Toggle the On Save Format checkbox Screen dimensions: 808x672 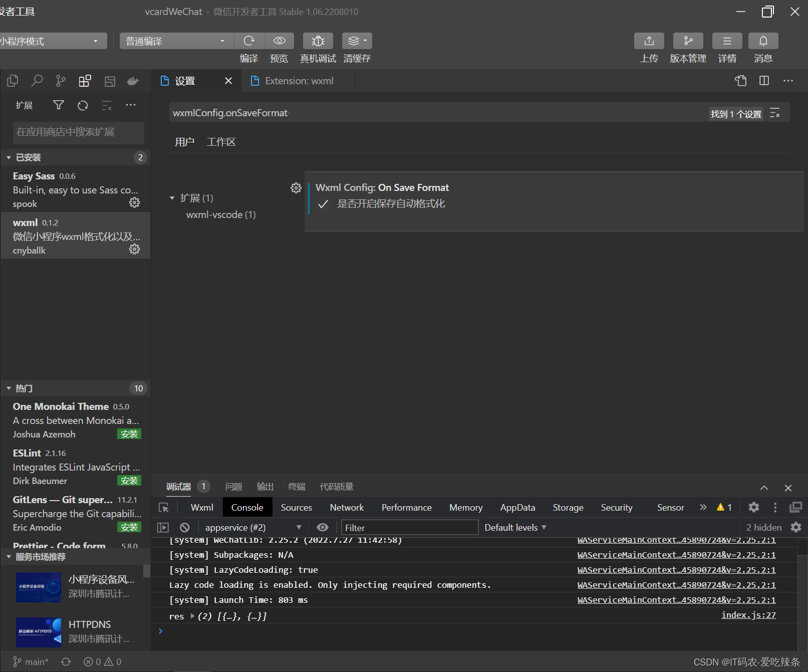(323, 204)
